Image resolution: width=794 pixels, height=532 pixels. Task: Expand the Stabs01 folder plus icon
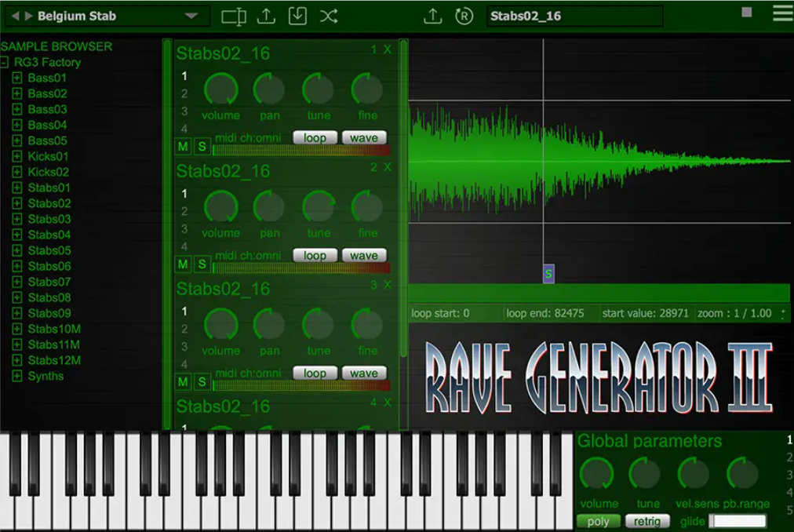click(16, 188)
